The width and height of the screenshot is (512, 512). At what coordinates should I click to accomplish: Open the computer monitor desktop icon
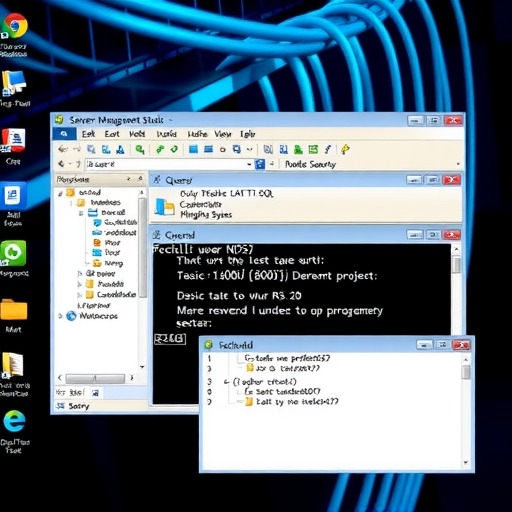coord(14,83)
